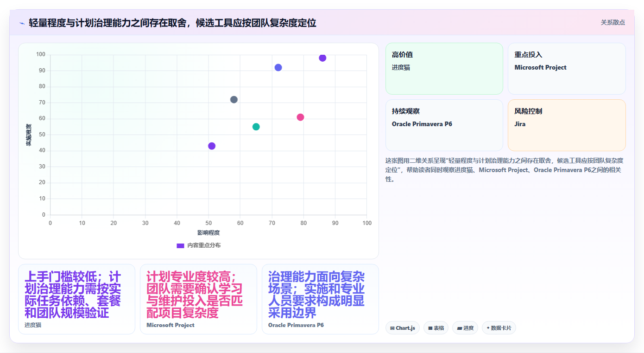The height and width of the screenshot is (353, 644).
Task: Click the icon in the 进度 chip
Action: point(459,328)
